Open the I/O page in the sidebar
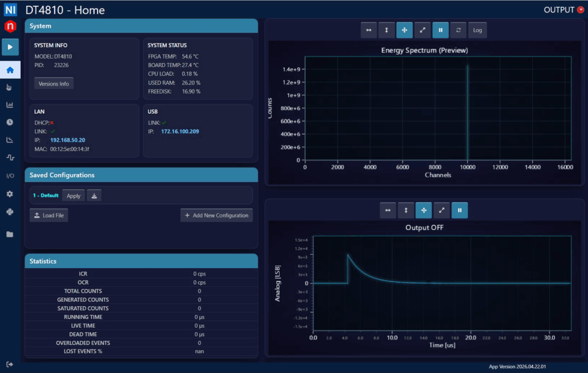 (10, 176)
